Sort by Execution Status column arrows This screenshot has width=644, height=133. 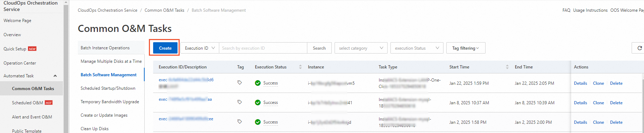[300, 67]
